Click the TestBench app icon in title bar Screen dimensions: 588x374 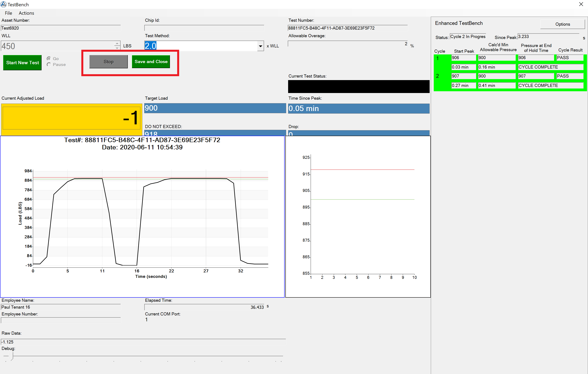click(x=4, y=4)
